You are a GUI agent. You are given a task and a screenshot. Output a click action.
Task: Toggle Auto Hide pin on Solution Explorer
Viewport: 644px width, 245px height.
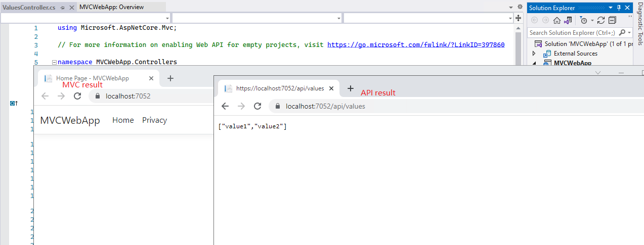[619, 8]
